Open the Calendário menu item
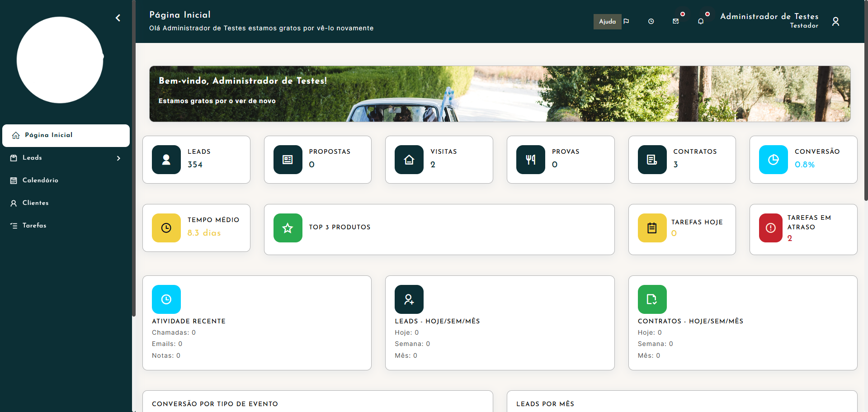The height and width of the screenshot is (412, 868). point(40,180)
